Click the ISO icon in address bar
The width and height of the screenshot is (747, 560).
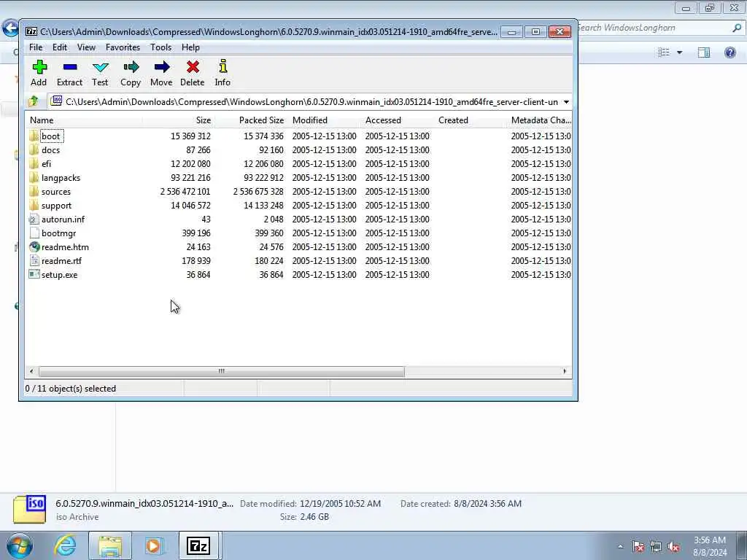pos(57,101)
